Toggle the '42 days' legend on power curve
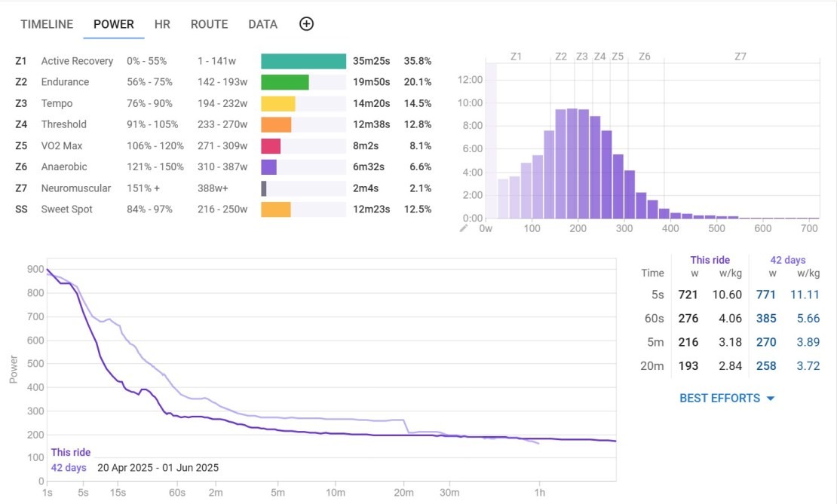Viewport: 837px width, 504px height. pyautogui.click(x=69, y=468)
